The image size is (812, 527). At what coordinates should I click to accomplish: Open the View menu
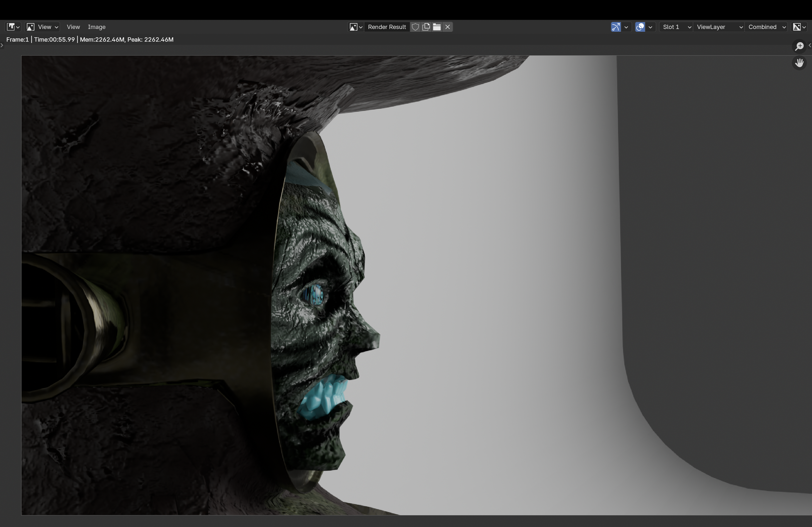(73, 27)
